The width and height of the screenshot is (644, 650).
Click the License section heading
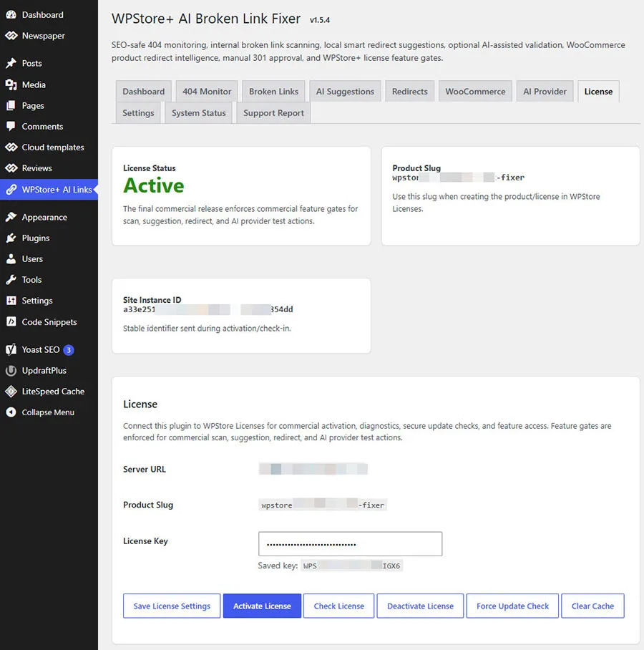coord(140,404)
